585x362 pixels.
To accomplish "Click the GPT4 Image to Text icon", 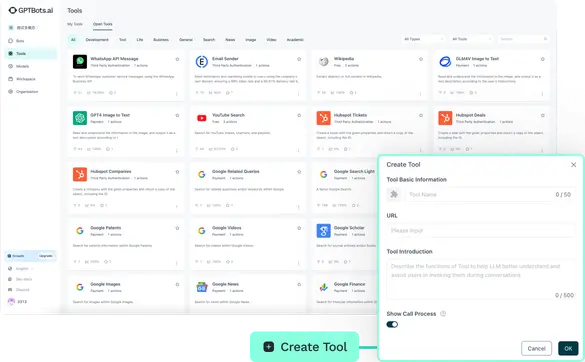I will (80, 118).
